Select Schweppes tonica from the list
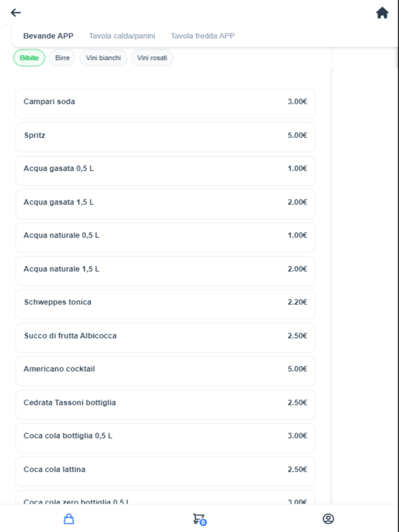Screen dimensions: 399x532 165,304
